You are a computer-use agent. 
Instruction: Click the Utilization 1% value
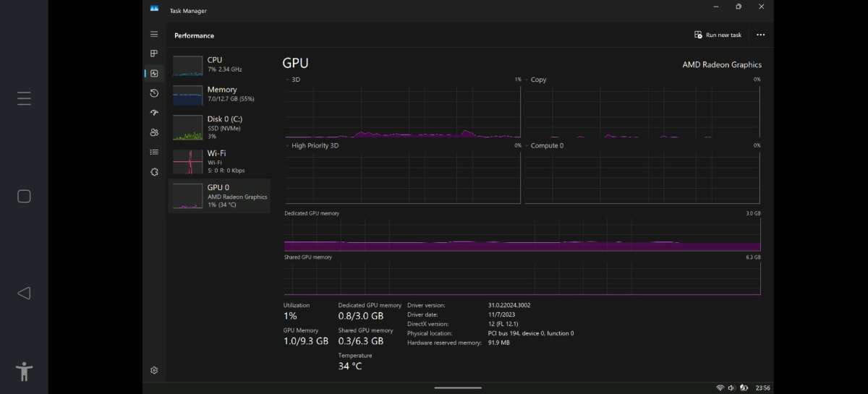tap(290, 316)
